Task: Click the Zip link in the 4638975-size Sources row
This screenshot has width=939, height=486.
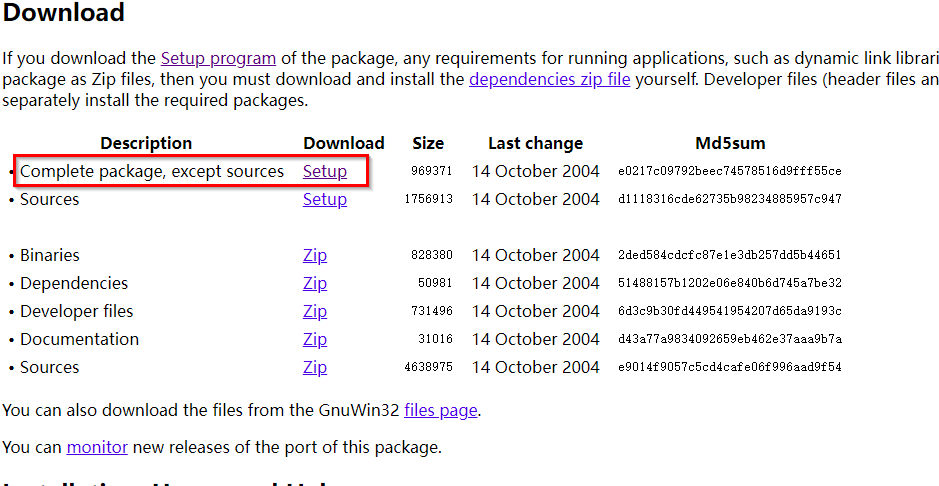Action: point(315,367)
